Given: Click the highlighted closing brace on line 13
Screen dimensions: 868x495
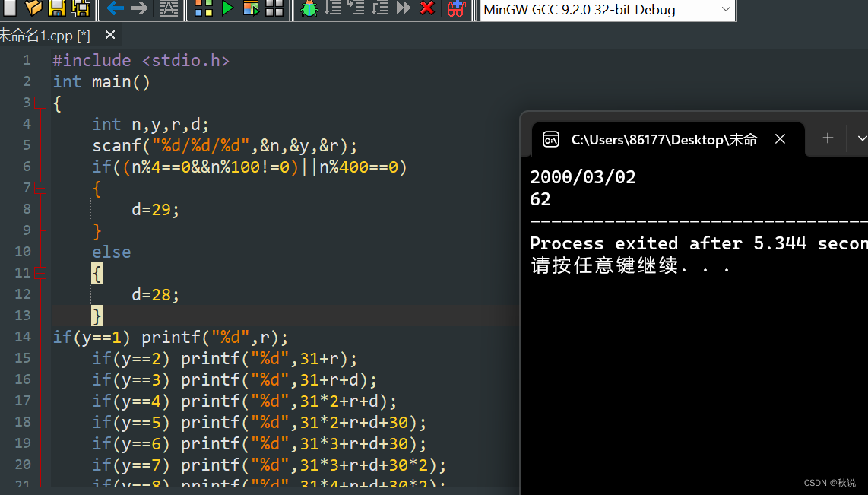Looking at the screenshot, I should [97, 316].
